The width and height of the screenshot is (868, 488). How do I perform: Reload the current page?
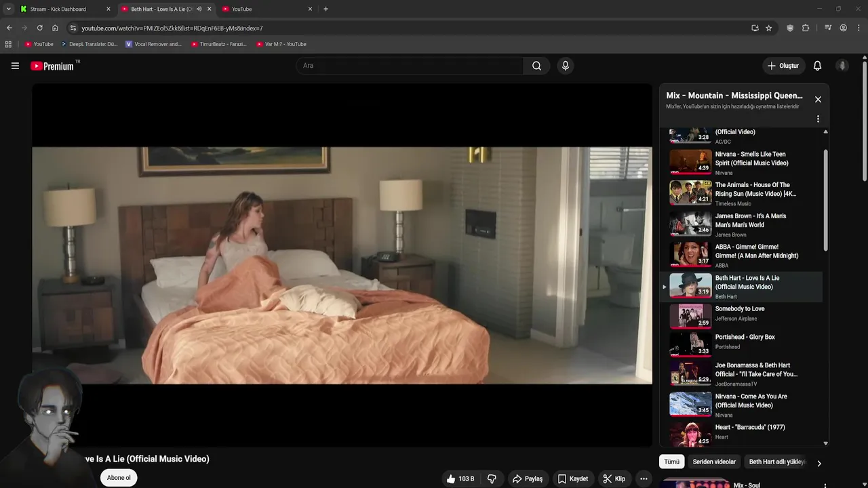point(39,28)
